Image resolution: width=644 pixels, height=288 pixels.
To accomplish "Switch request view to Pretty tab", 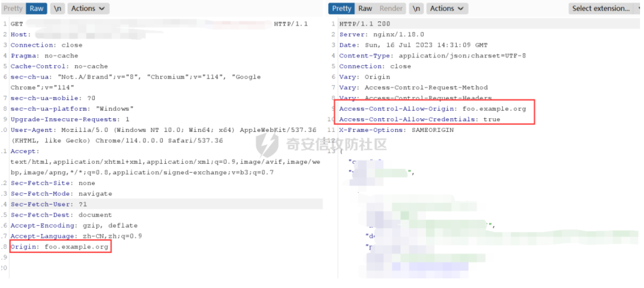I will coord(13,9).
